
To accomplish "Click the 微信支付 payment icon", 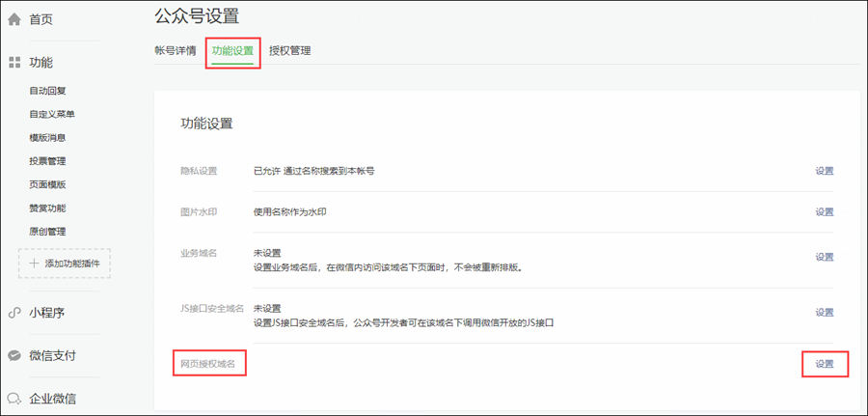I will click(14, 355).
